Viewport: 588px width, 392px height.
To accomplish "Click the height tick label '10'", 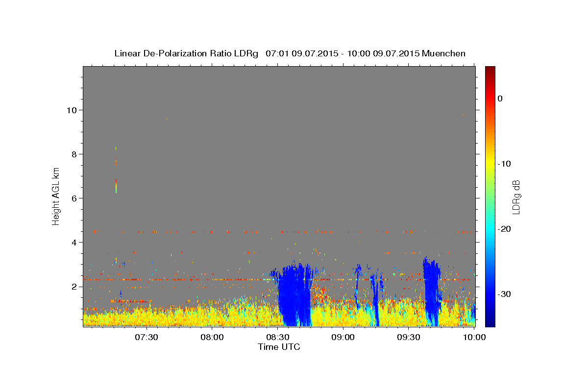I will click(x=73, y=110).
